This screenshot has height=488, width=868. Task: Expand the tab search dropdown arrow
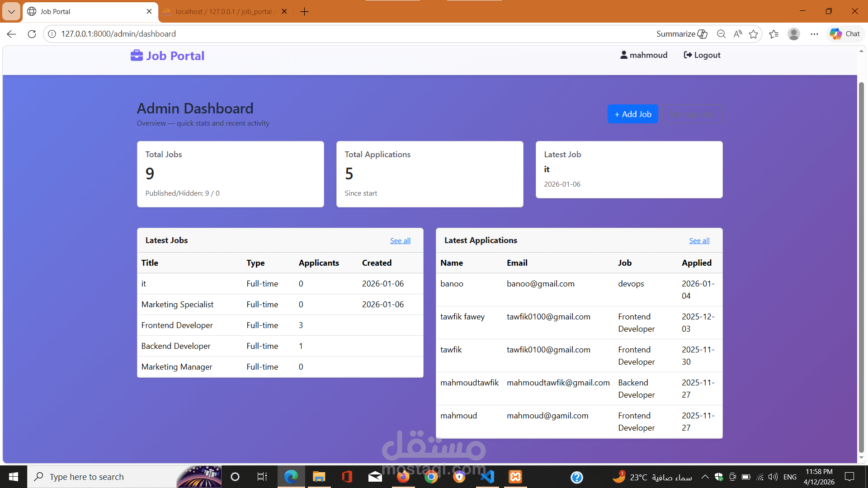coord(11,11)
